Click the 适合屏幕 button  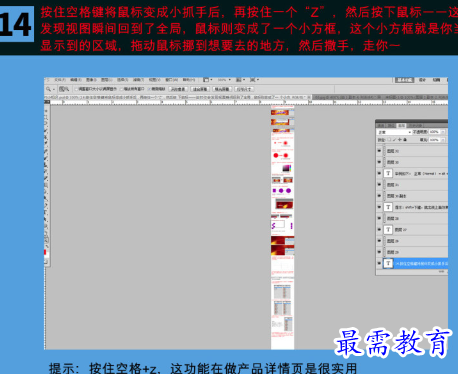click(200, 89)
